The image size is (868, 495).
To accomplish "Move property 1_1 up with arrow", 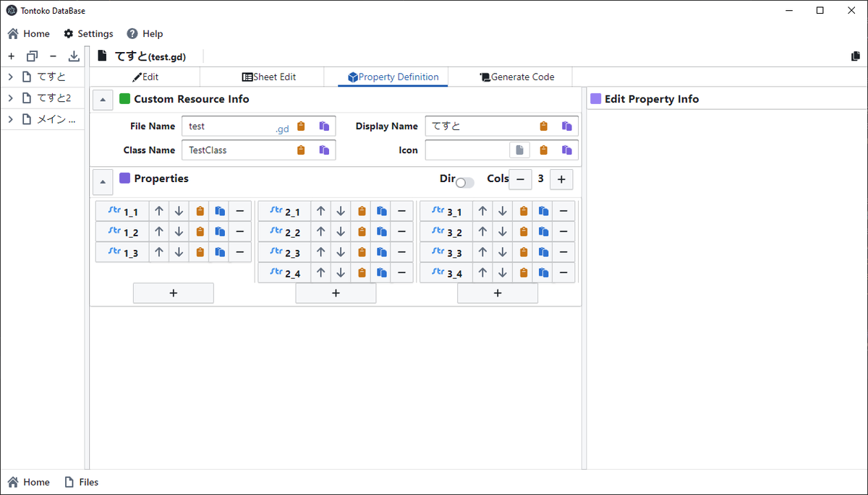I will (x=159, y=212).
